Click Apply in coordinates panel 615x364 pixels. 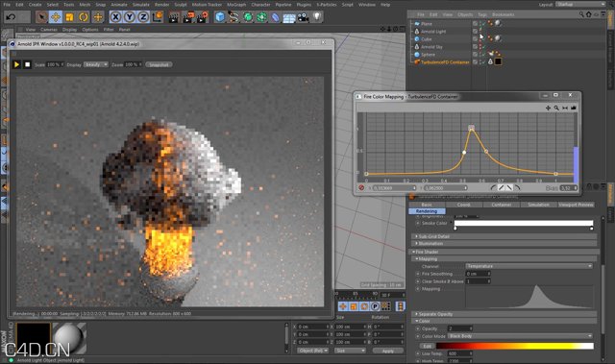[388, 351]
